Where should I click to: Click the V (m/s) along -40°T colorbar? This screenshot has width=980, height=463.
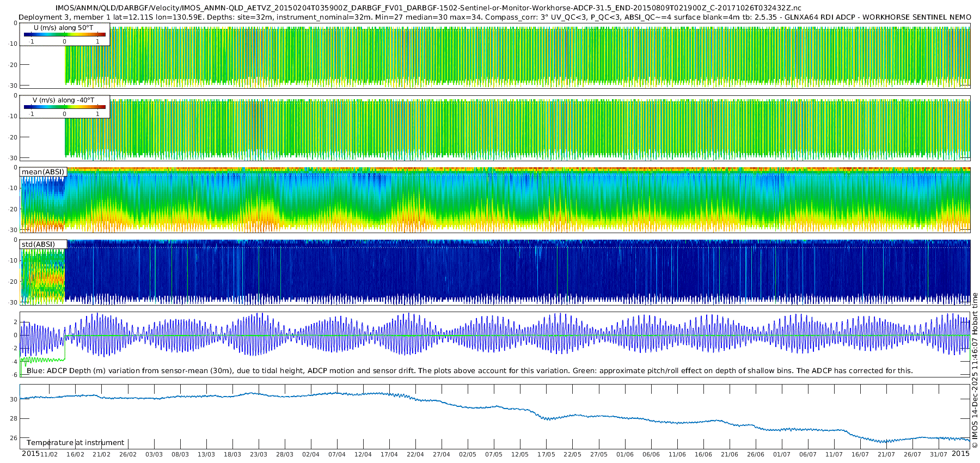(65, 107)
